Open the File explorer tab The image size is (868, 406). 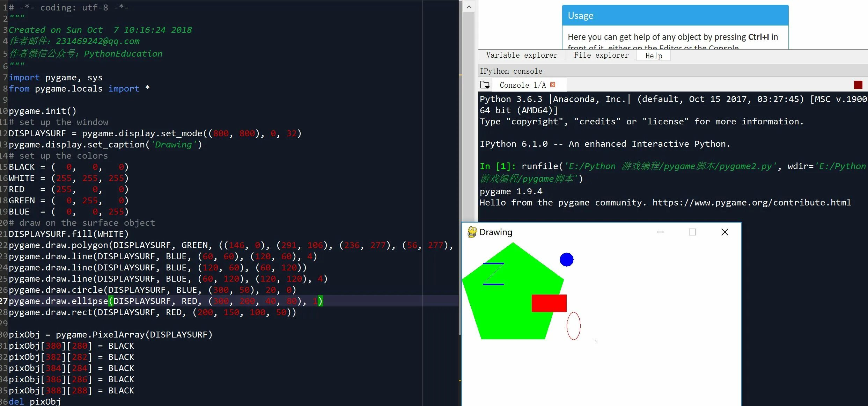[x=600, y=56]
